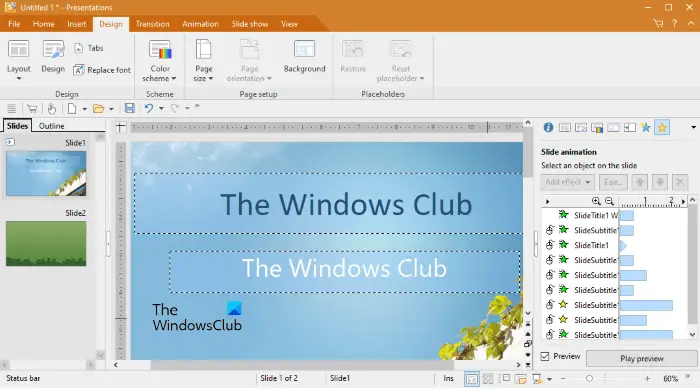Select the Slide2 green thumbnail
The height and width of the screenshot is (390, 700).
46,244
